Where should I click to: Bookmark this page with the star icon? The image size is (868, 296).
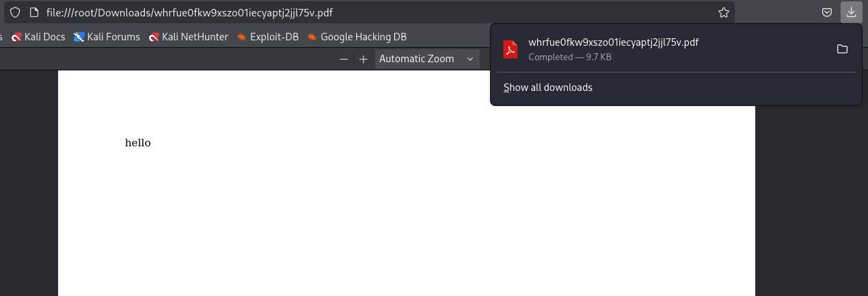[x=723, y=12]
